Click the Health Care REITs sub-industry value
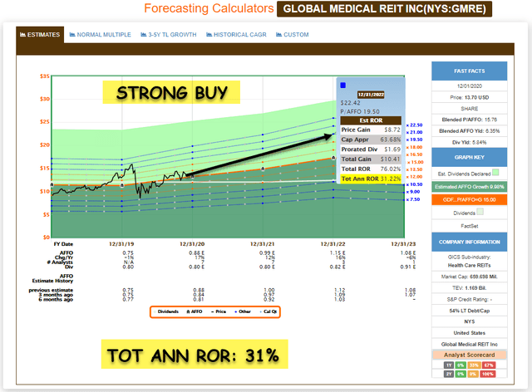532x392 pixels. coord(469,265)
